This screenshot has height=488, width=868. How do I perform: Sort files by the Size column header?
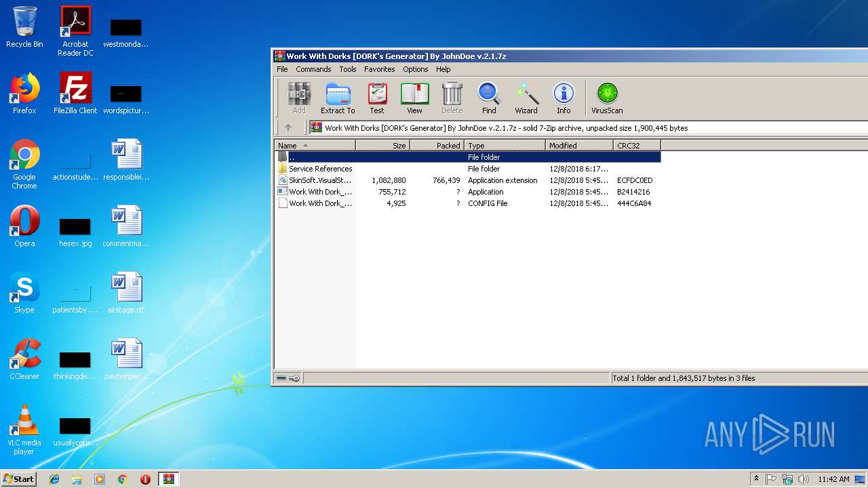[x=382, y=146]
